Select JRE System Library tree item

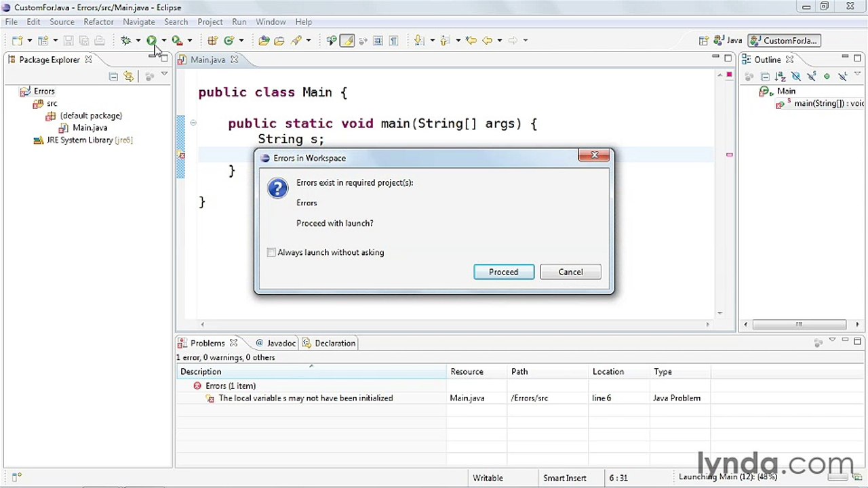(x=83, y=140)
